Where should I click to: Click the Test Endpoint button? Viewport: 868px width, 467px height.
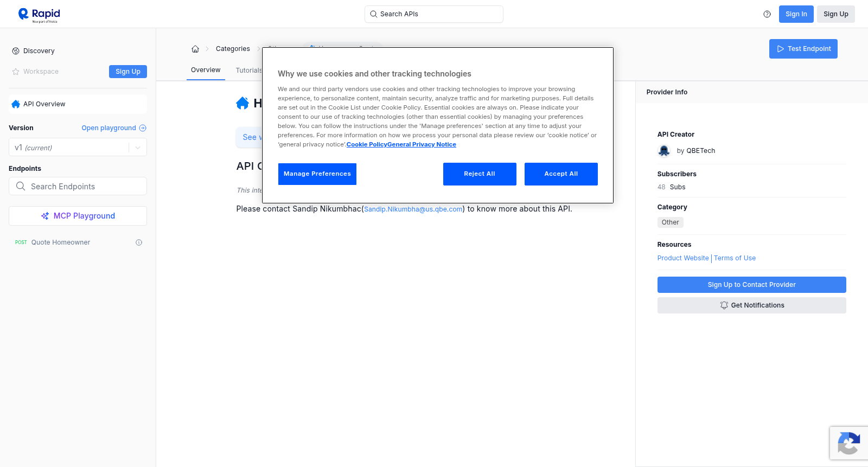[x=803, y=49]
